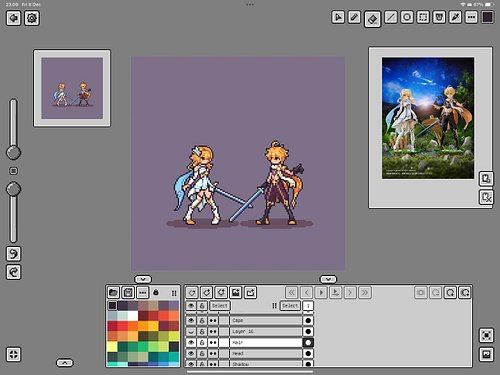The image size is (500, 375).
Task: Click the layers Select button
Action: pos(220,306)
